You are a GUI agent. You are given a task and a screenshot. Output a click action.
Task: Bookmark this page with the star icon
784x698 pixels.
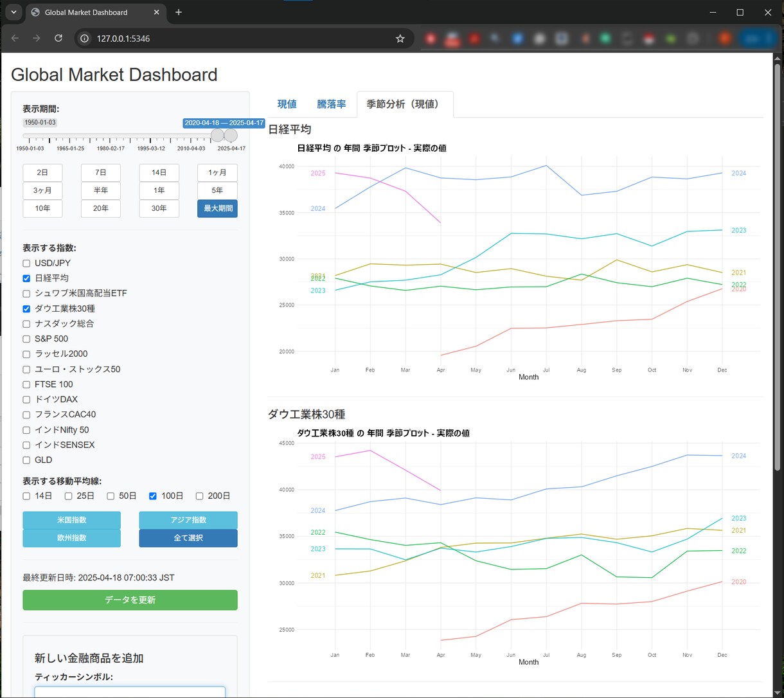tap(400, 39)
